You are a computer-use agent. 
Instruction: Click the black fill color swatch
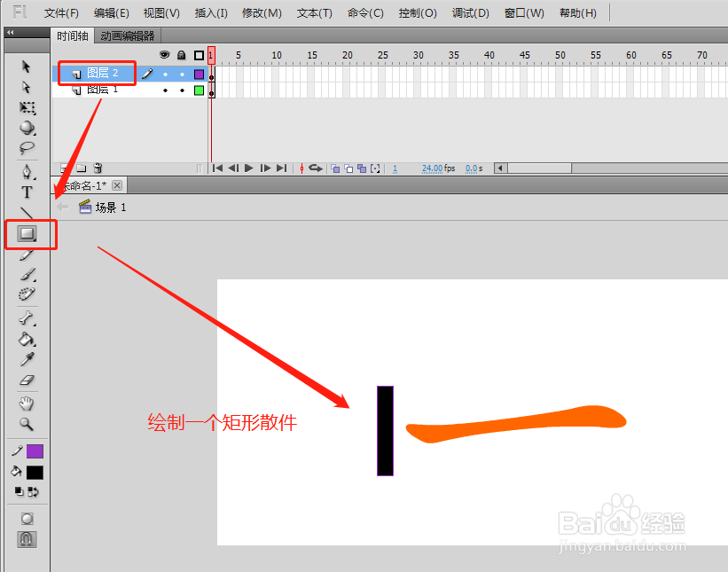[x=35, y=472]
